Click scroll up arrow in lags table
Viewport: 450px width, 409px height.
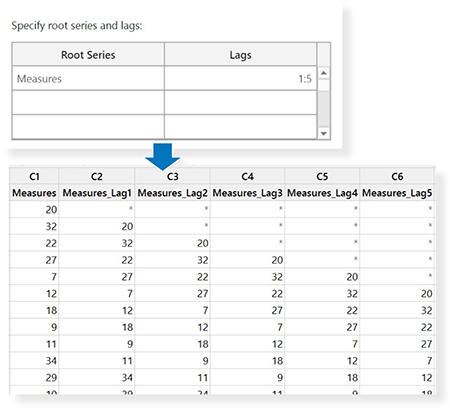324,73
